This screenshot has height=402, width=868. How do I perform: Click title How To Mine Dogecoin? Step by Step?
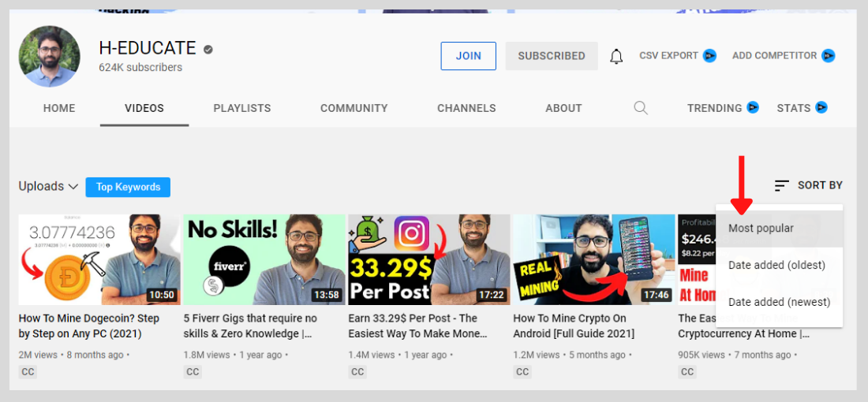click(89, 326)
